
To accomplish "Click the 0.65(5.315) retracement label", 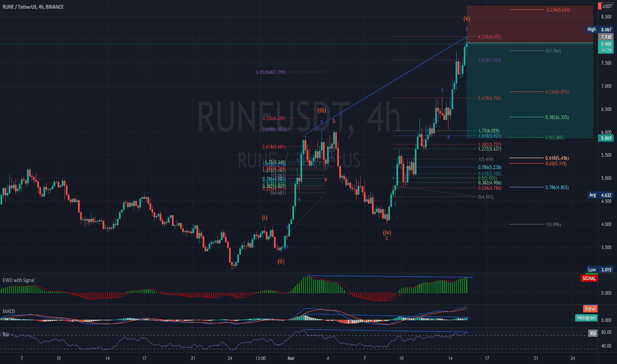I will [556, 163].
